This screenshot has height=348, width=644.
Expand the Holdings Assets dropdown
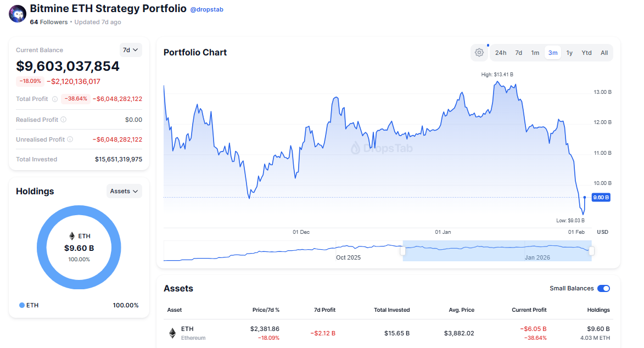[x=124, y=191]
